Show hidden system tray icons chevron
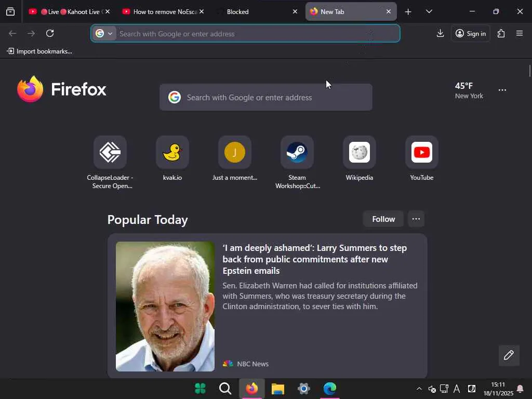The image size is (532, 399). click(419, 389)
